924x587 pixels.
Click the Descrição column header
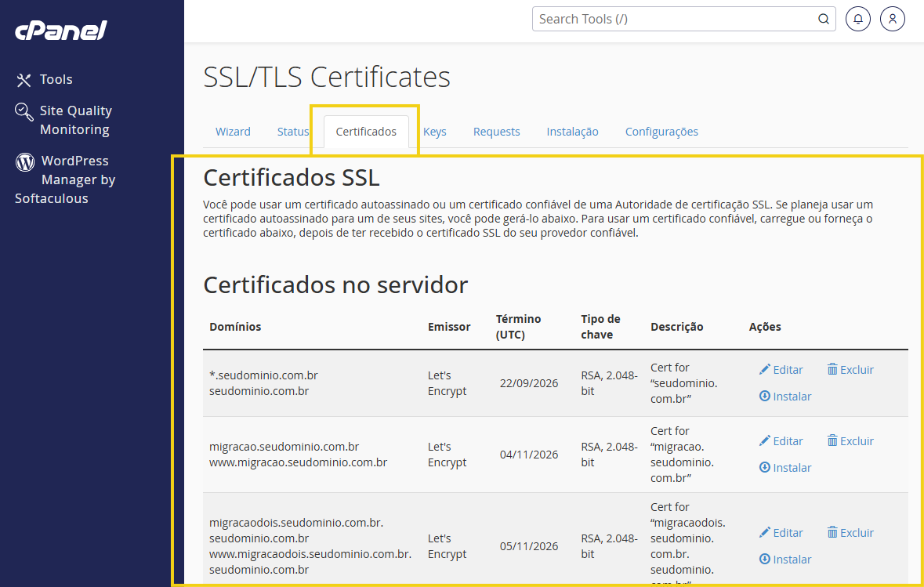(x=676, y=327)
